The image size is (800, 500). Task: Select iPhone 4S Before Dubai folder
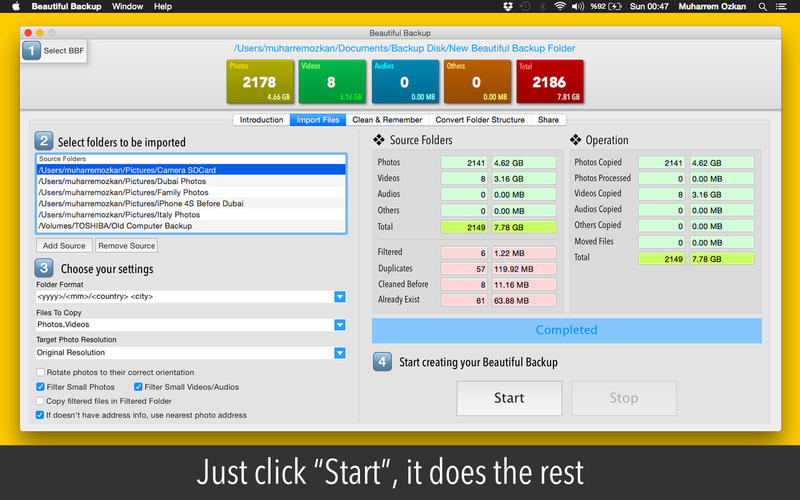(x=191, y=203)
